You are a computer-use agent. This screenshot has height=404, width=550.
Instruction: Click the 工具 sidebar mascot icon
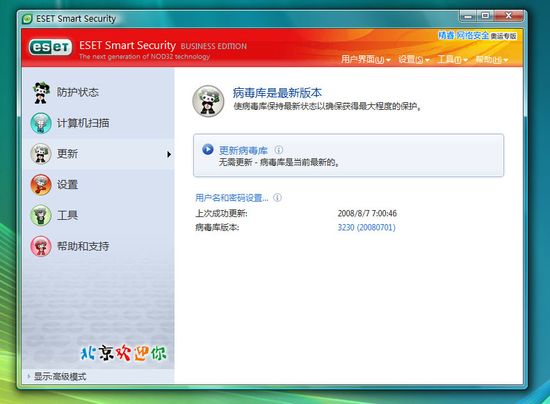click(x=41, y=215)
